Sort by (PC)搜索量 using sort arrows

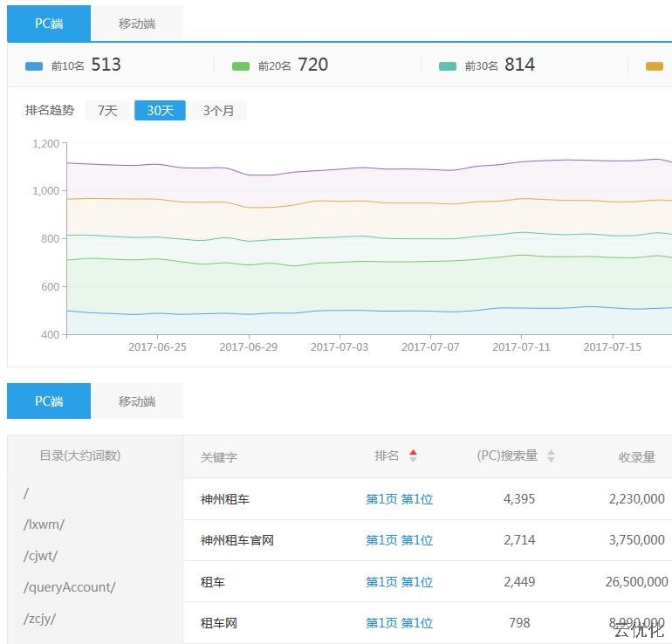pyautogui.click(x=551, y=456)
